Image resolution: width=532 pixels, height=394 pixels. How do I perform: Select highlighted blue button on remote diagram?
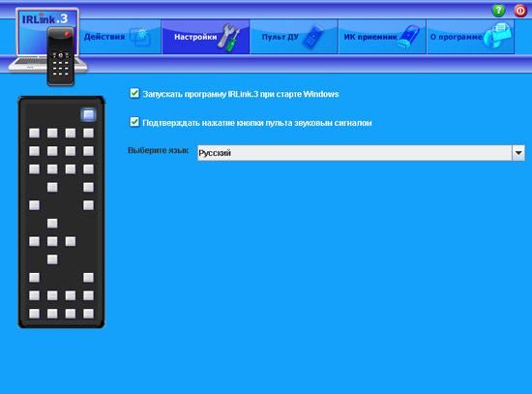point(89,114)
